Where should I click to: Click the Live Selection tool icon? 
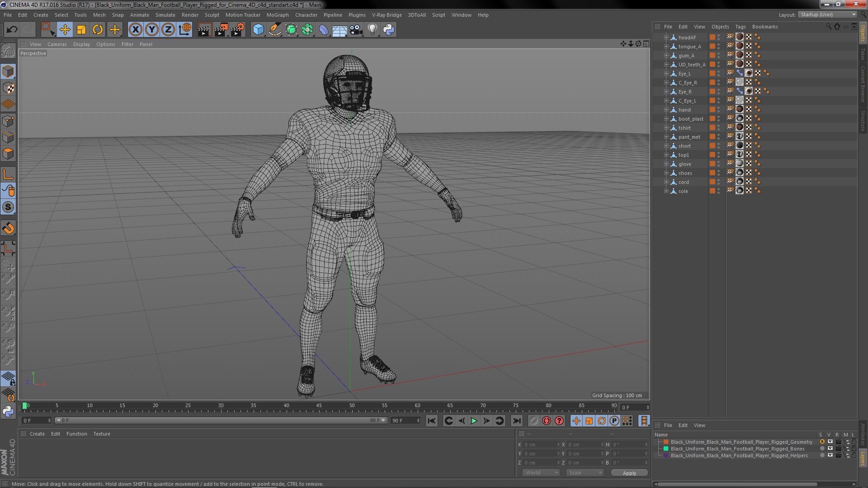pos(47,30)
